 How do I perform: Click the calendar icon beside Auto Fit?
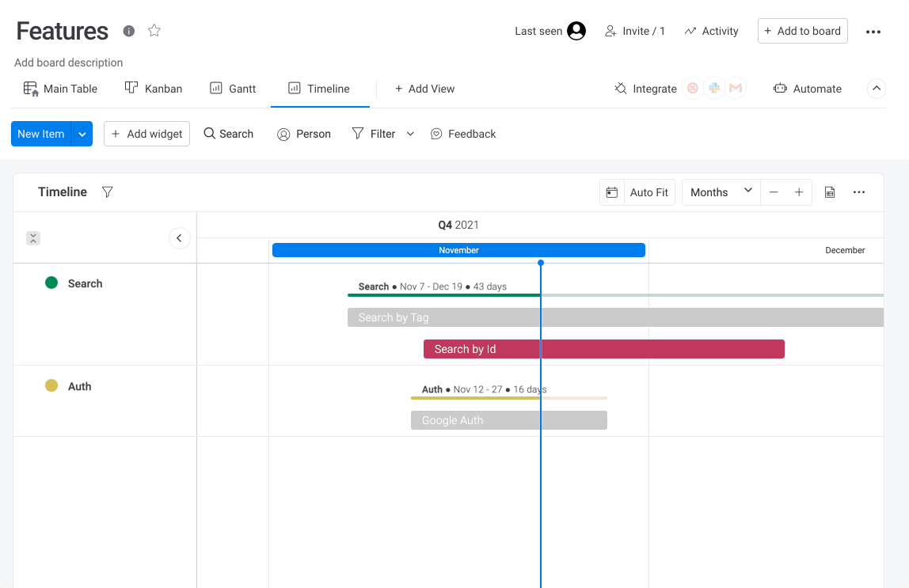point(611,192)
